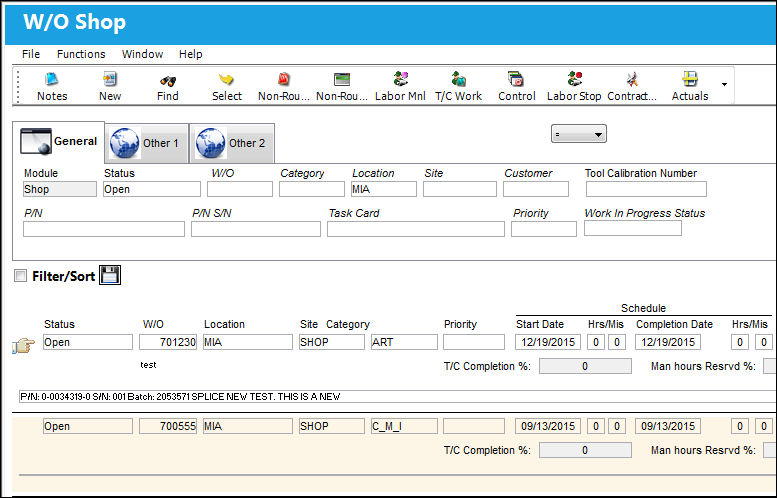Viewport: 777px width, 498px height.
Task: Click the Module field showing Shop
Action: (x=60, y=189)
